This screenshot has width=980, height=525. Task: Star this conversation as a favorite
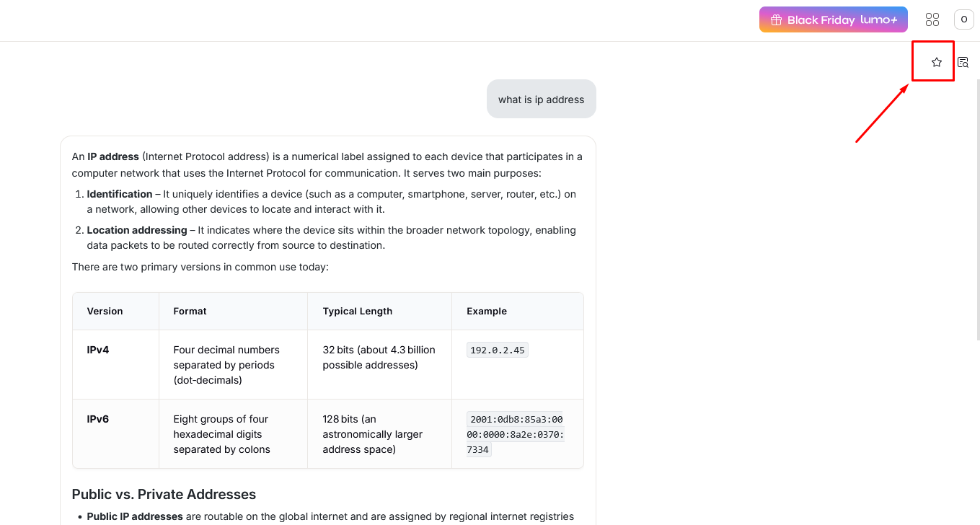[936, 62]
